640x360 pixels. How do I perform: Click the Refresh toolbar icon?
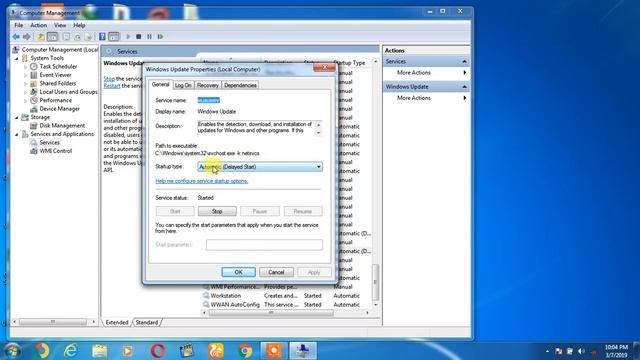pyautogui.click(x=77, y=37)
